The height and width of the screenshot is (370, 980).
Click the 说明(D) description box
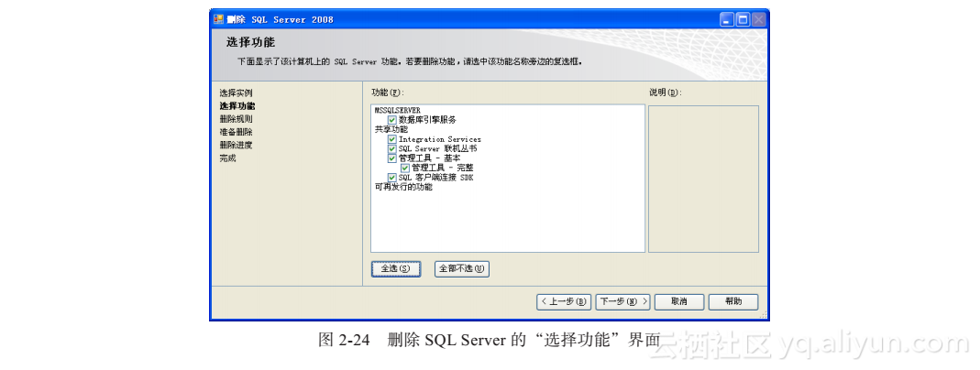tap(703, 180)
